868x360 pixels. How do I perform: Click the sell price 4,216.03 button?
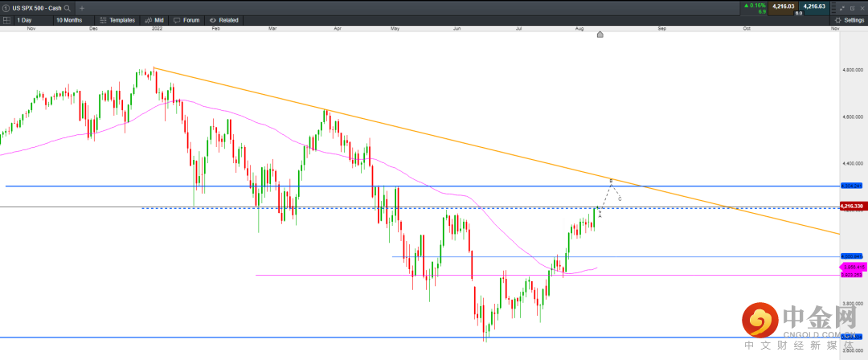783,7
